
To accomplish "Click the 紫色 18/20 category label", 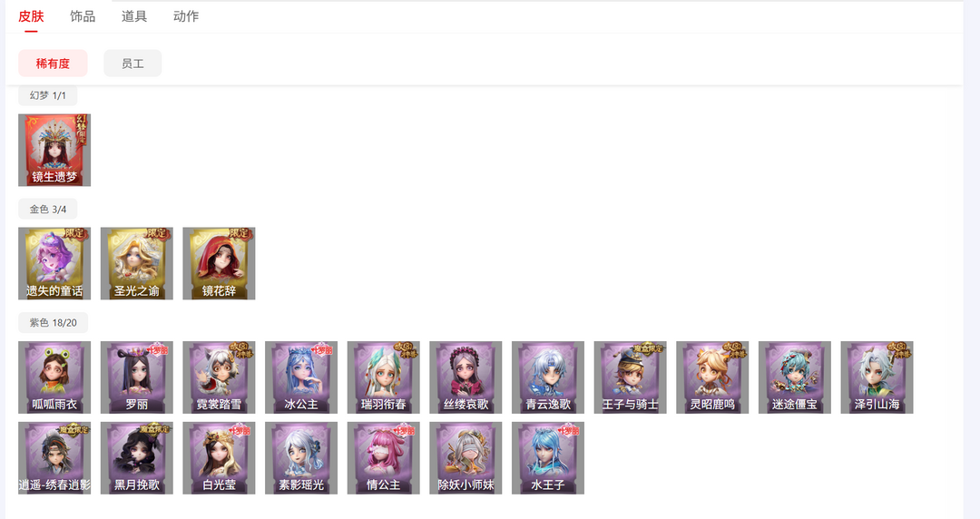I will point(54,323).
